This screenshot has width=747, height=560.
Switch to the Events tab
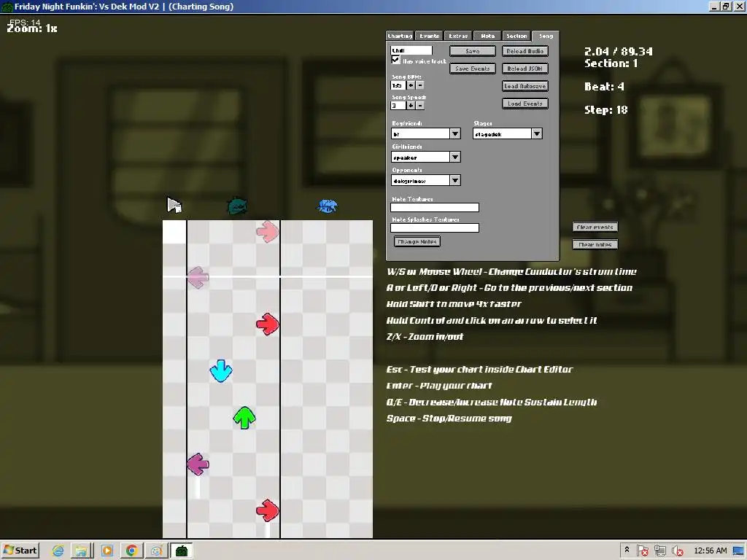(x=429, y=36)
